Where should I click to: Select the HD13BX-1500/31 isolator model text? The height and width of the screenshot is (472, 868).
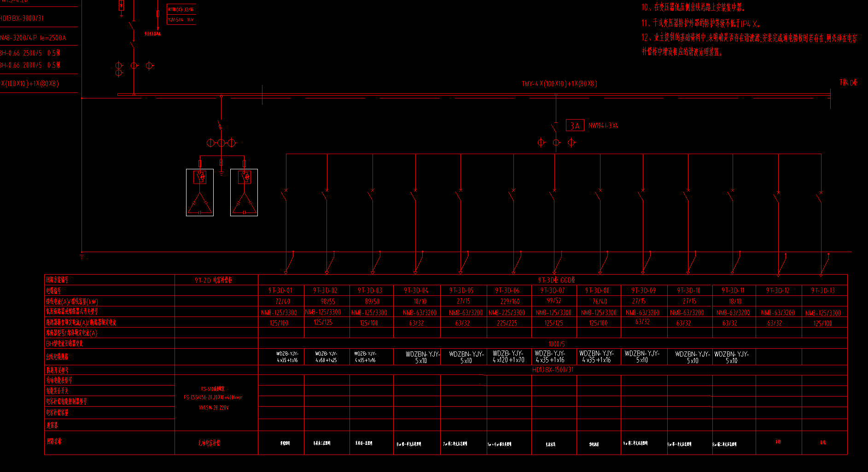click(x=553, y=370)
